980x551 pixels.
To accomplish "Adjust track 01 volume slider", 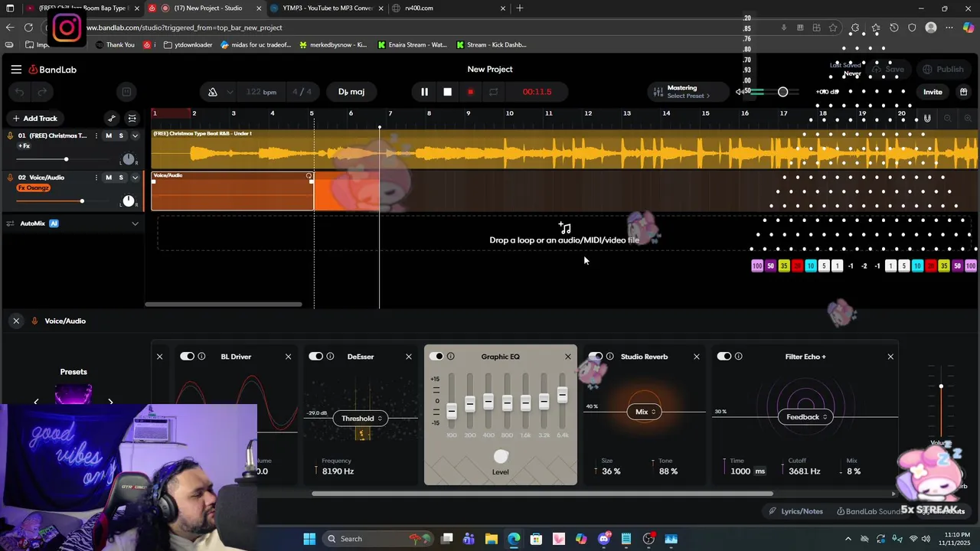I will [66, 159].
